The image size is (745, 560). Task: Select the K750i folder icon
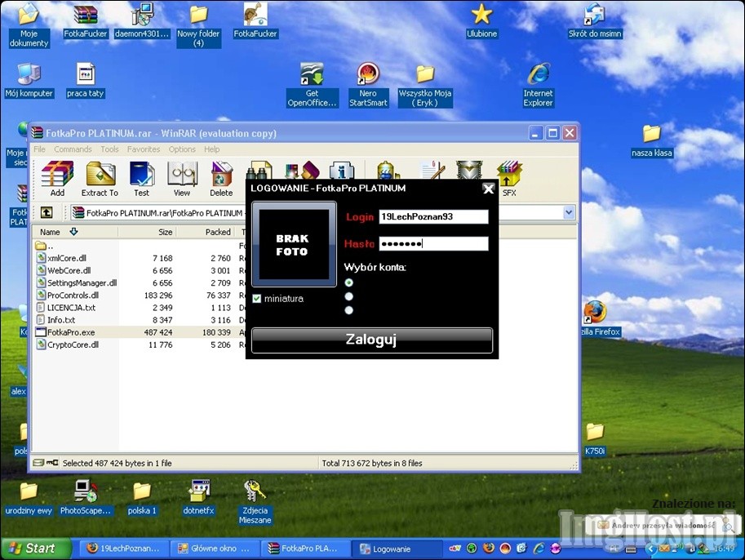click(595, 438)
